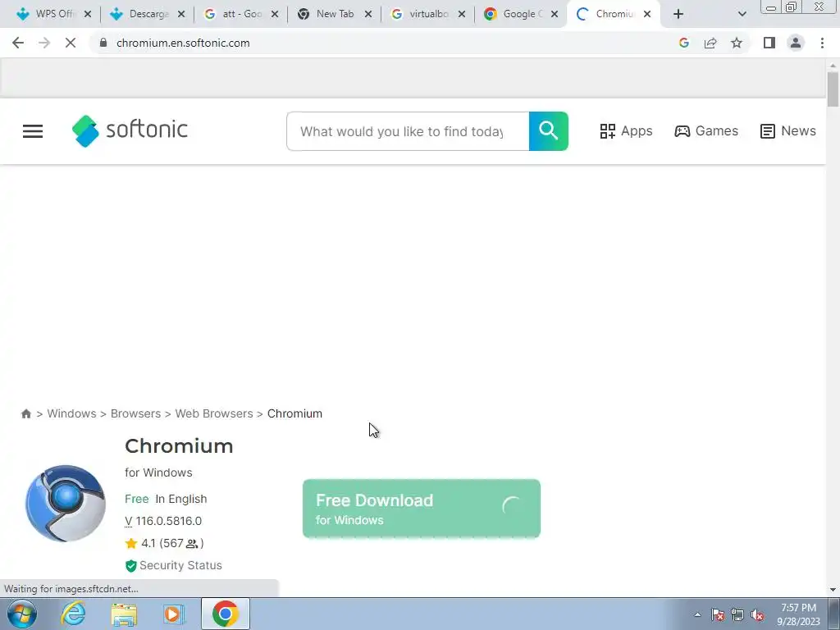Follow the Web Browsers breadcrumb link
Screen dimensions: 840x630
(x=214, y=413)
